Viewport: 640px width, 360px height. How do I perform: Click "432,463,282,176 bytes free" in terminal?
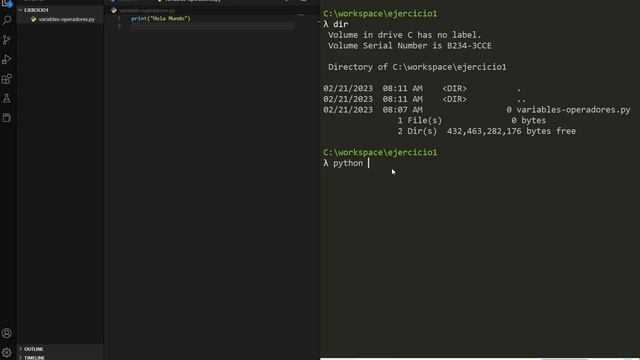[511, 131]
